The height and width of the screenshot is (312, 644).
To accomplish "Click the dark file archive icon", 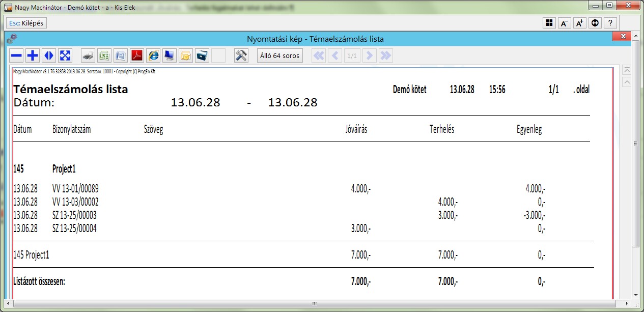I will (x=203, y=55).
